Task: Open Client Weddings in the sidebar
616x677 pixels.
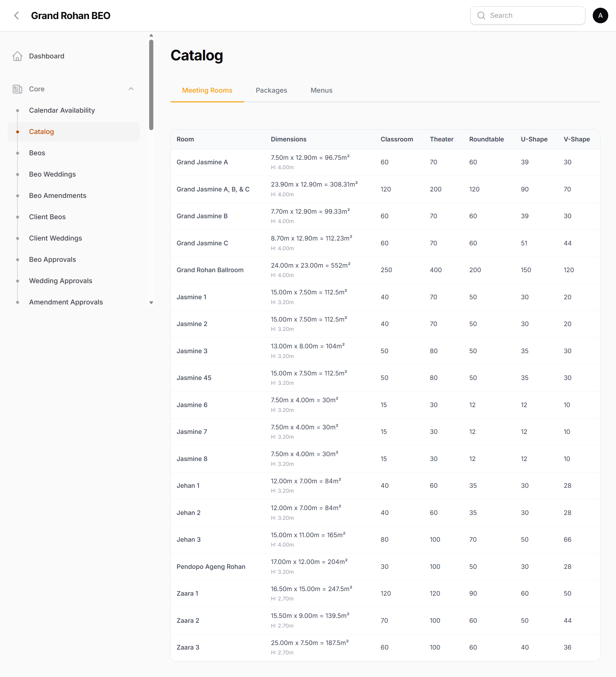Action: pos(74,239)
